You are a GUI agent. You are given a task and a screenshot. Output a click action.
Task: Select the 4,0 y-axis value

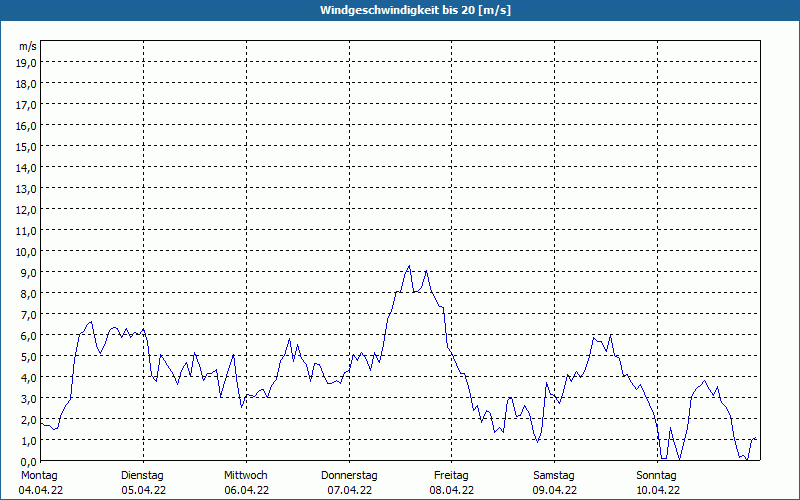pos(28,378)
